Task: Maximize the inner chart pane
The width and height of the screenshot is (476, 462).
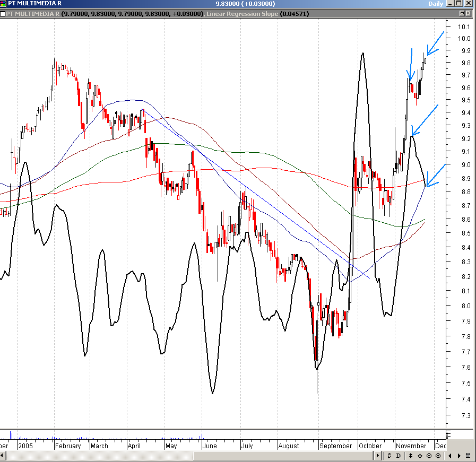Action: [x=462, y=13]
